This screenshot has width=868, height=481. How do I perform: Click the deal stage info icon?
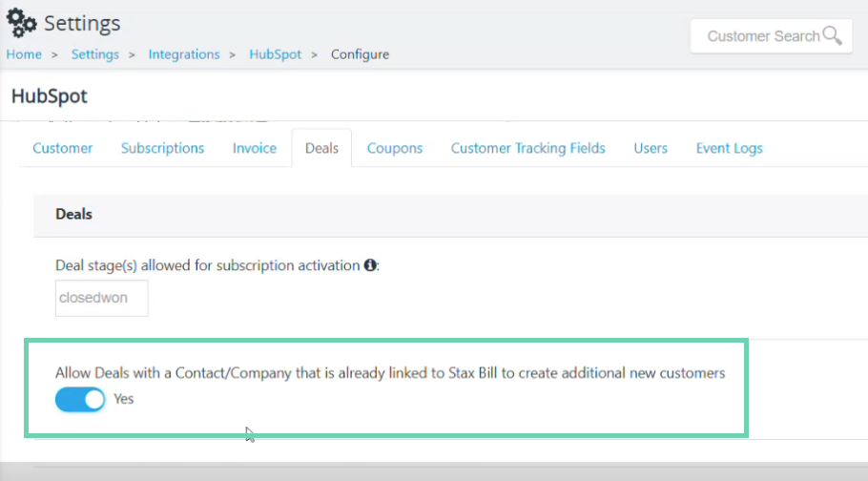(370, 265)
